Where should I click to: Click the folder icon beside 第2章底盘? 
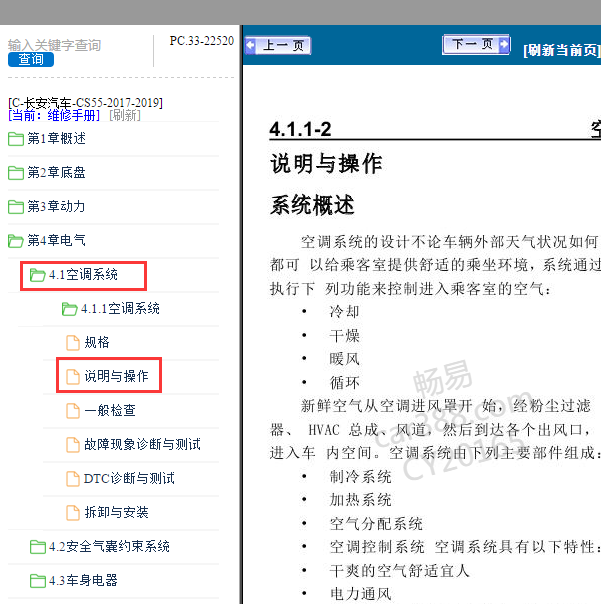pyautogui.click(x=16, y=173)
